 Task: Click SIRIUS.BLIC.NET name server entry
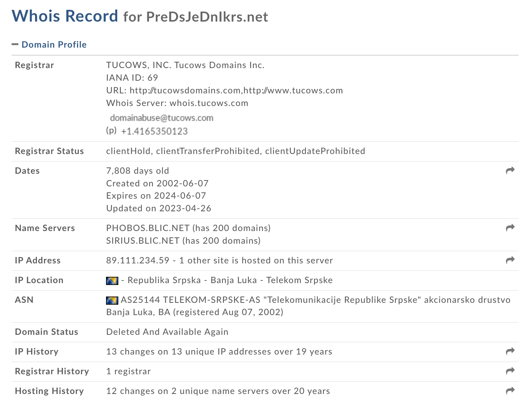[x=143, y=241]
